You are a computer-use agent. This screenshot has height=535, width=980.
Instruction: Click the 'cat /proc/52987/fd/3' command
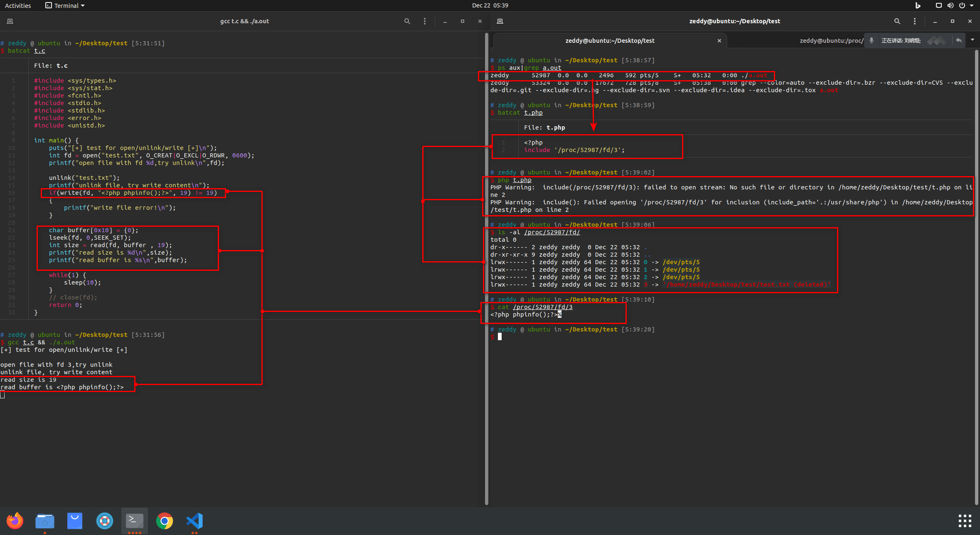point(535,307)
